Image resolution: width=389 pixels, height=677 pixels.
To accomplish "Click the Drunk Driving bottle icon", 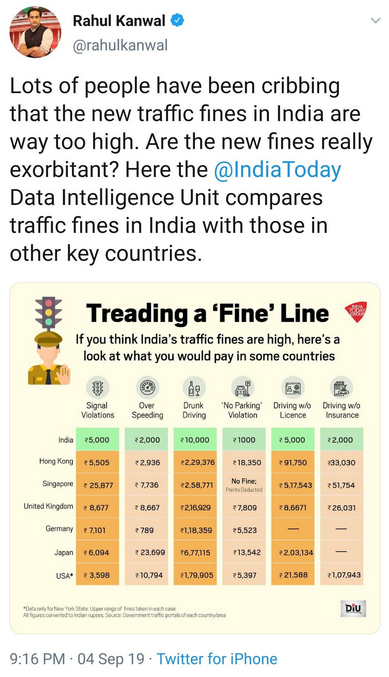I will coord(195,387).
